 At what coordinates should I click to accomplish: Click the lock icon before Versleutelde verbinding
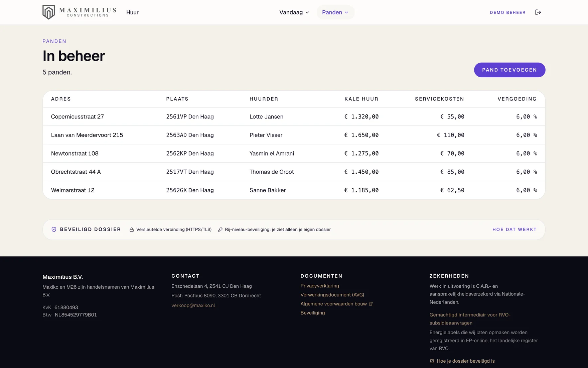[132, 229]
